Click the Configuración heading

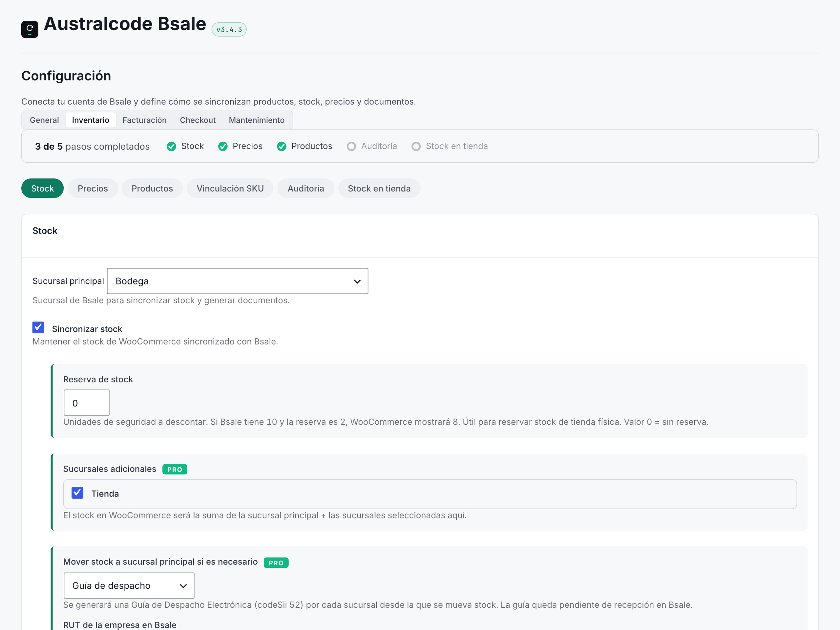(66, 76)
